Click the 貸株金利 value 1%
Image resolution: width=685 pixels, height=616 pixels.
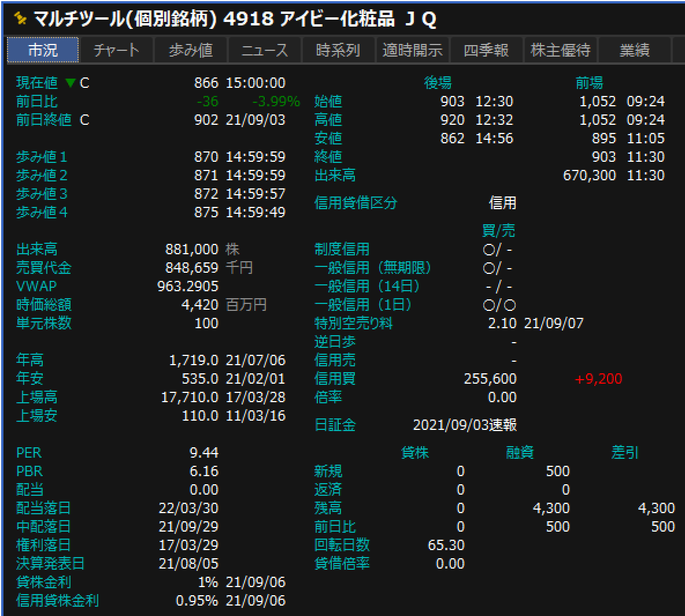[x=208, y=582]
